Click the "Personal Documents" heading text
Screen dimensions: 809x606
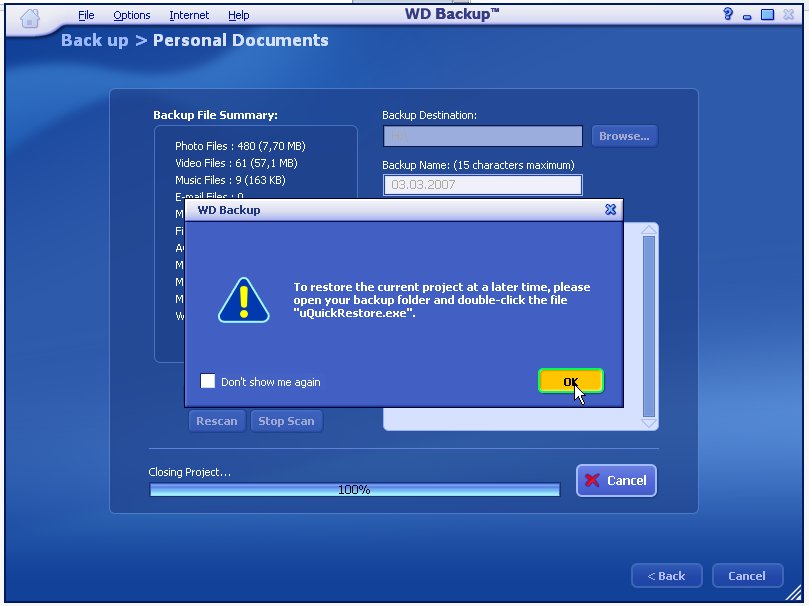click(x=240, y=40)
